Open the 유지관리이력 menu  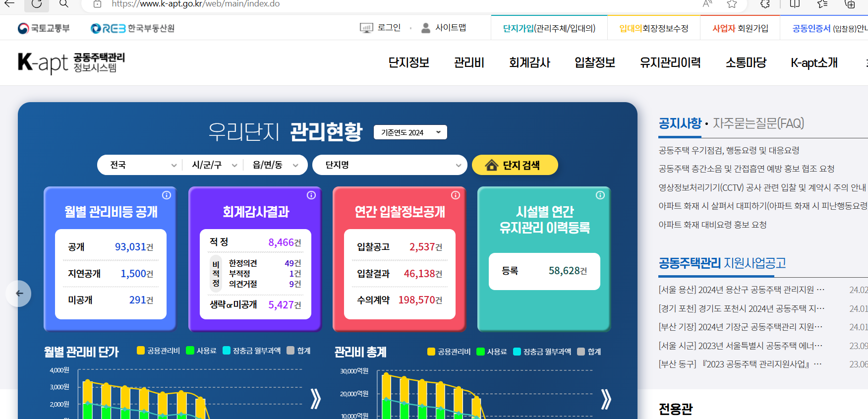click(670, 63)
